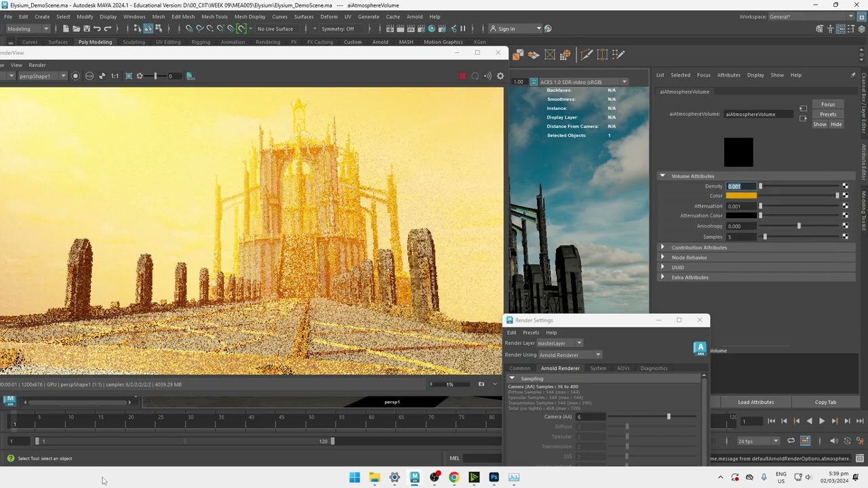Toggle the audio speaker icon near timeline
This screenshot has width=868, height=488.
(x=833, y=441)
